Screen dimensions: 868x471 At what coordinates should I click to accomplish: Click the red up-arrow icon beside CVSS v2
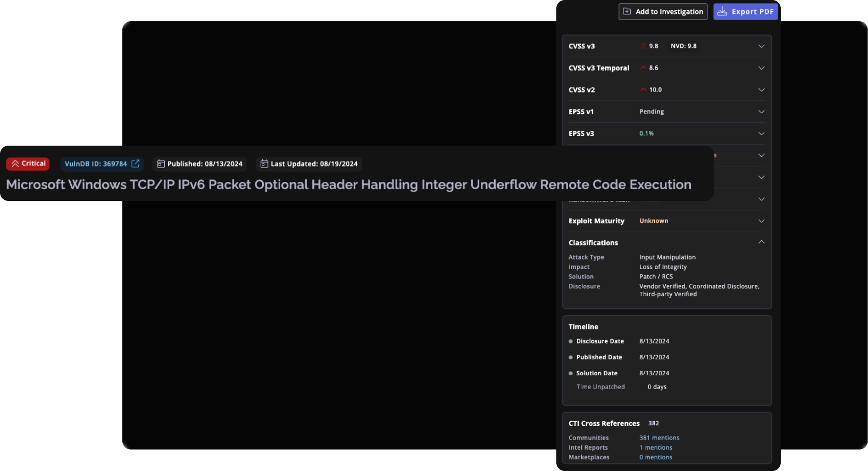tap(644, 90)
